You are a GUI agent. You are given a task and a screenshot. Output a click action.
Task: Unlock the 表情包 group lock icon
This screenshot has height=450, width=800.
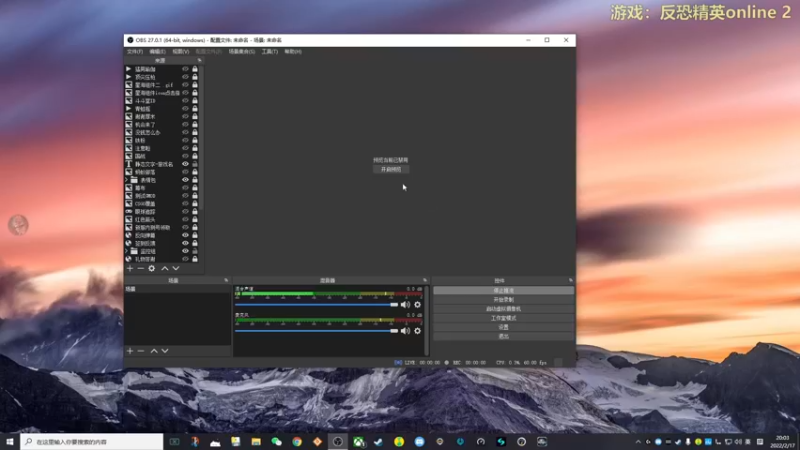click(x=195, y=180)
